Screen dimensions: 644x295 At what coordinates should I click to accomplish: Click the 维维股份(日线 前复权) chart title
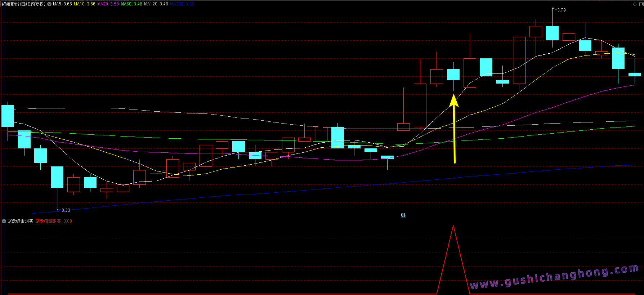pos(24,4)
